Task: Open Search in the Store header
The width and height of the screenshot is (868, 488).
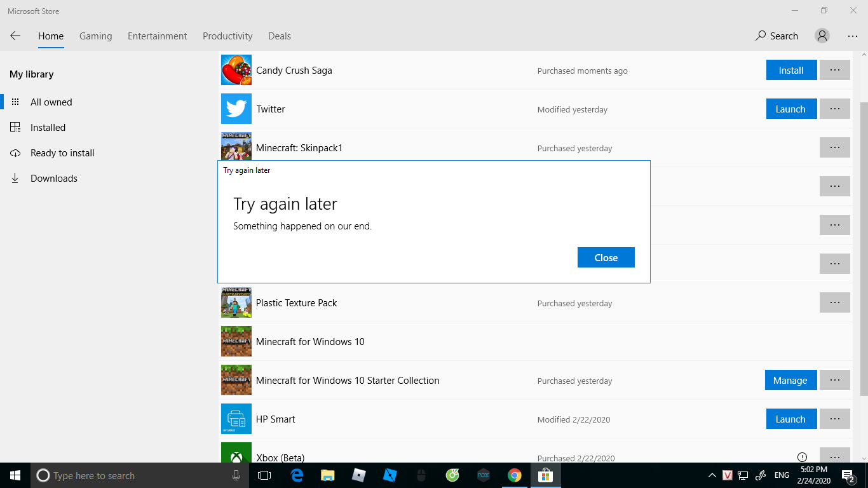Action: 776,36
